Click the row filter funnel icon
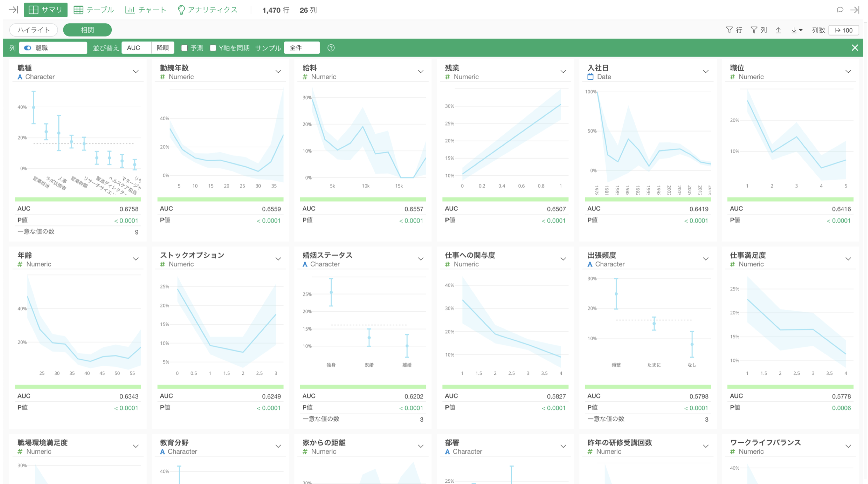 729,30
